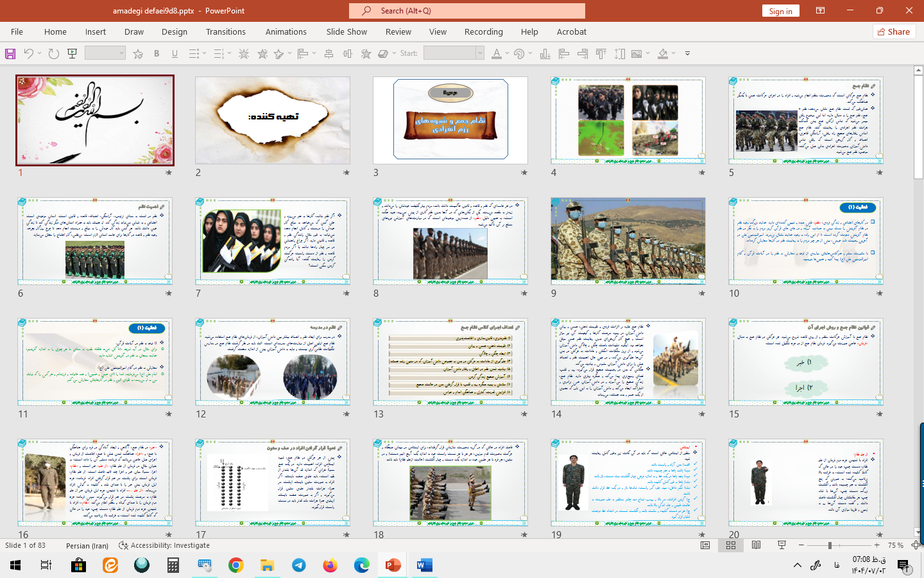The height and width of the screenshot is (578, 924).
Task: Expand the font size combo box
Action: (121, 54)
